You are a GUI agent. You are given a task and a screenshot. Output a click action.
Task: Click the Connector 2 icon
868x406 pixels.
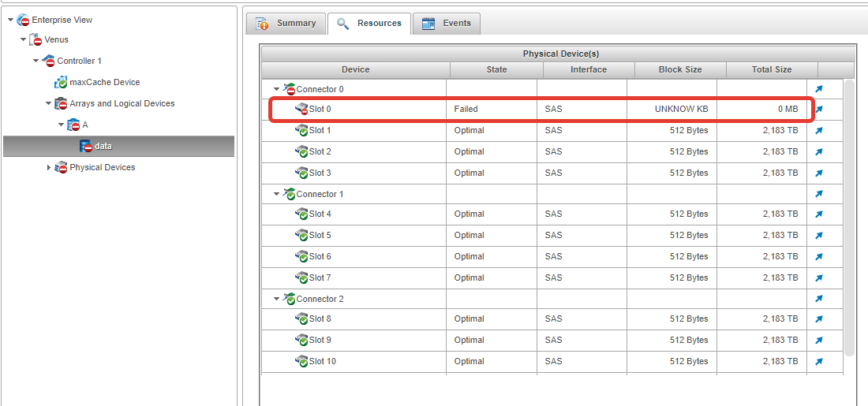coord(289,299)
